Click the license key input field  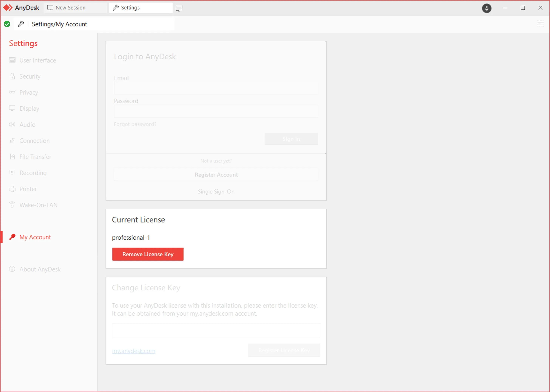click(x=216, y=330)
